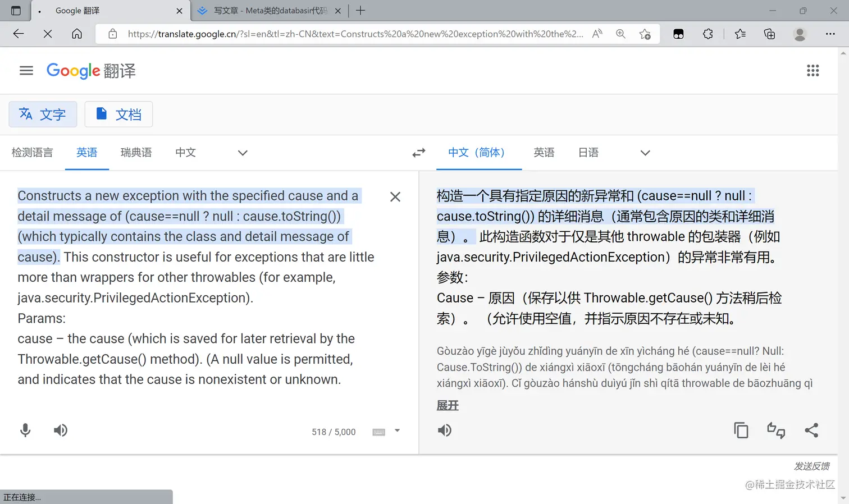Open the dark-square browser extension
This screenshot has width=849, height=504.
pos(678,34)
